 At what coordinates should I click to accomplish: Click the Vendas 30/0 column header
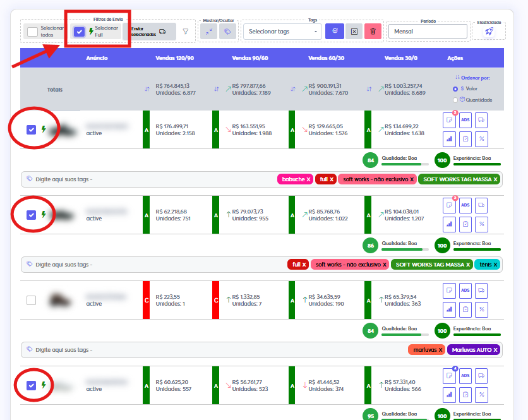click(400, 58)
